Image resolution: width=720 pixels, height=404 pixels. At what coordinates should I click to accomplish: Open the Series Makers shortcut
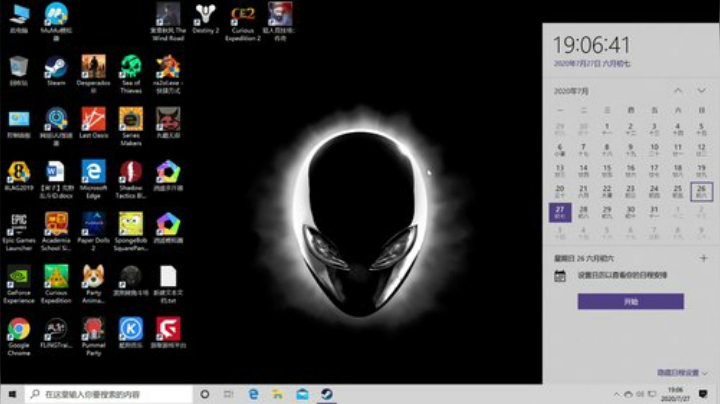pyautogui.click(x=131, y=126)
